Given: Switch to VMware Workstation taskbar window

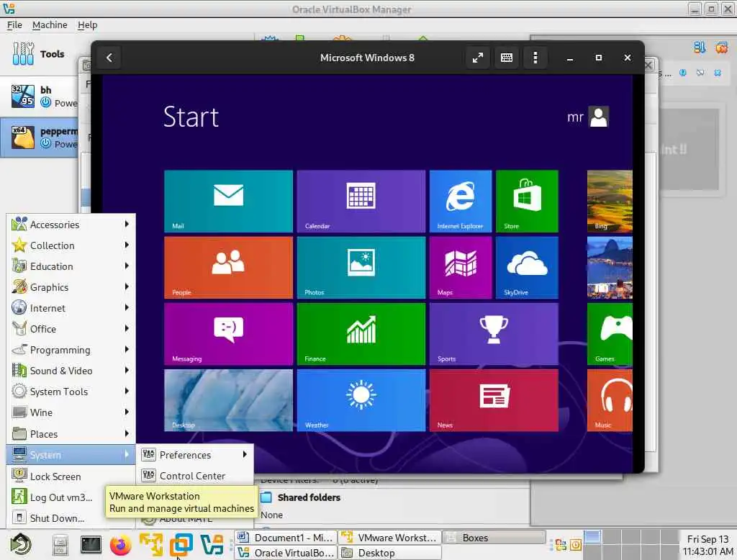Looking at the screenshot, I should coord(389,537).
